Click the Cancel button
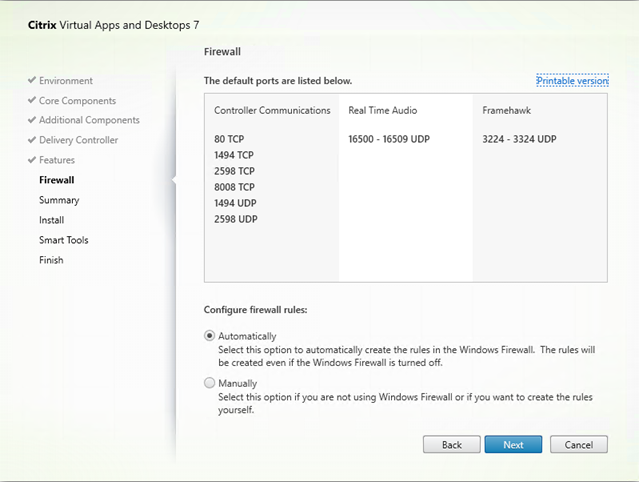 click(579, 445)
